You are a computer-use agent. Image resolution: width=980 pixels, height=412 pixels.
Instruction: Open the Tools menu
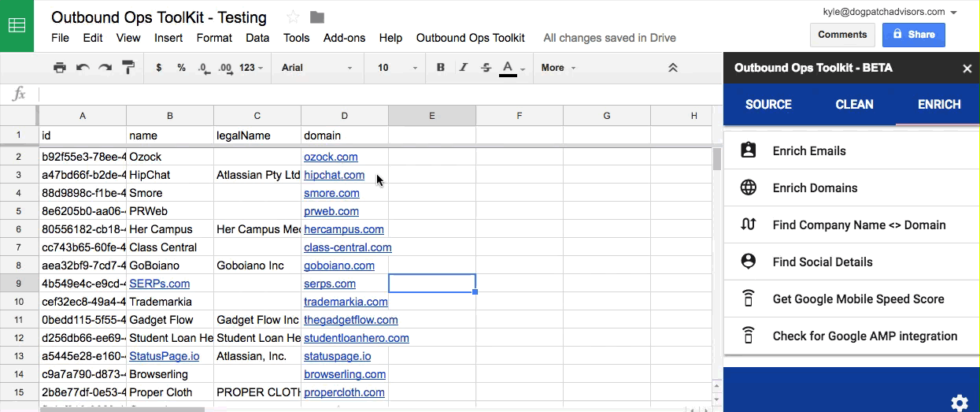pyautogui.click(x=297, y=38)
